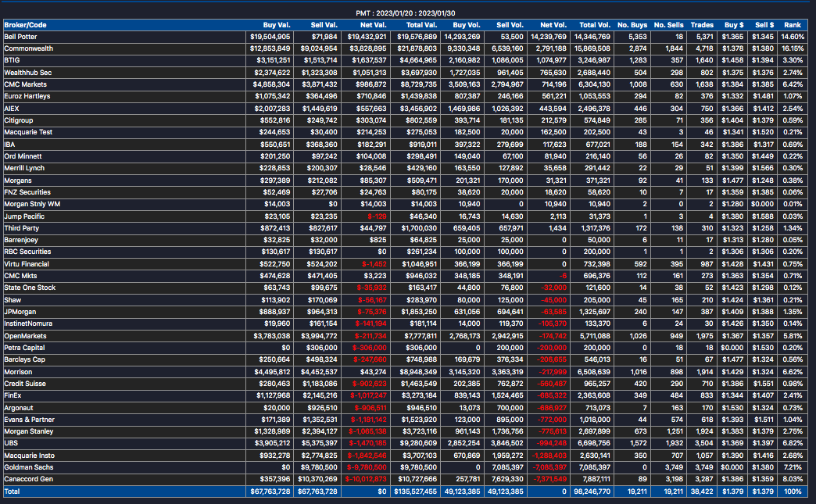Select BTIG's Net Val. $1,637,537

pos(370,60)
